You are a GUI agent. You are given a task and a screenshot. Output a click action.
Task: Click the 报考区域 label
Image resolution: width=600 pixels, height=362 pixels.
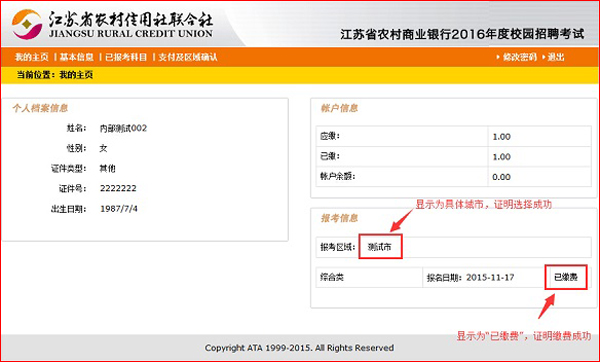(338, 247)
